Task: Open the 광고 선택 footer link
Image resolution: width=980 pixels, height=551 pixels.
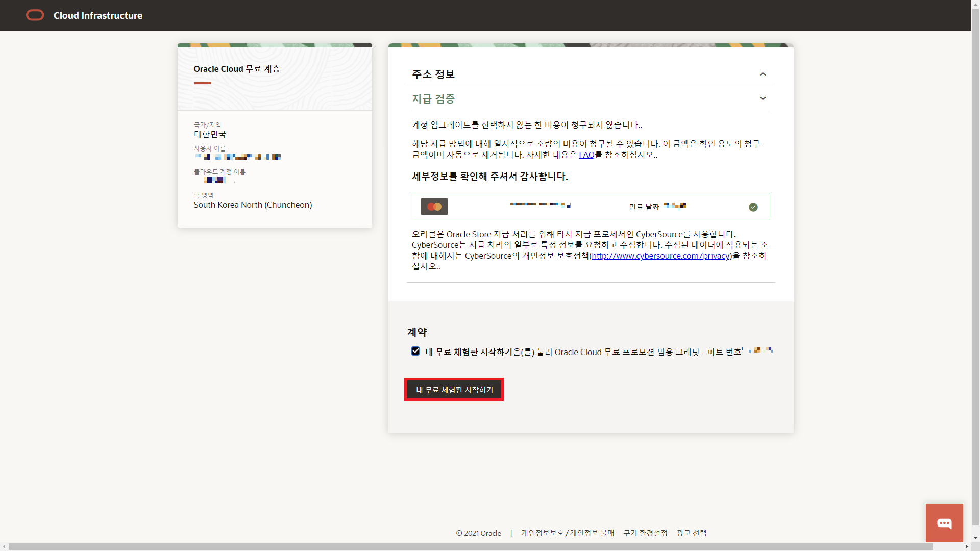Action: (x=691, y=533)
